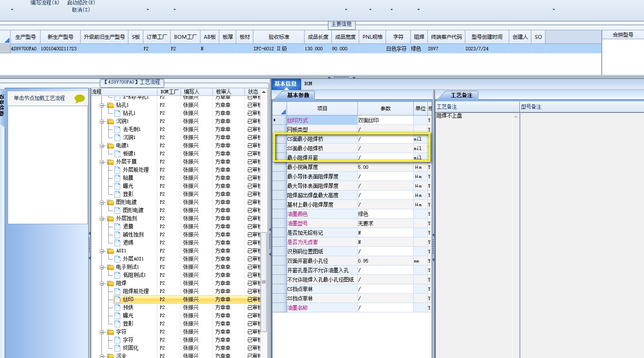Collapse the 电子测试1 folder node
The image size is (644, 358).
coord(102,267)
